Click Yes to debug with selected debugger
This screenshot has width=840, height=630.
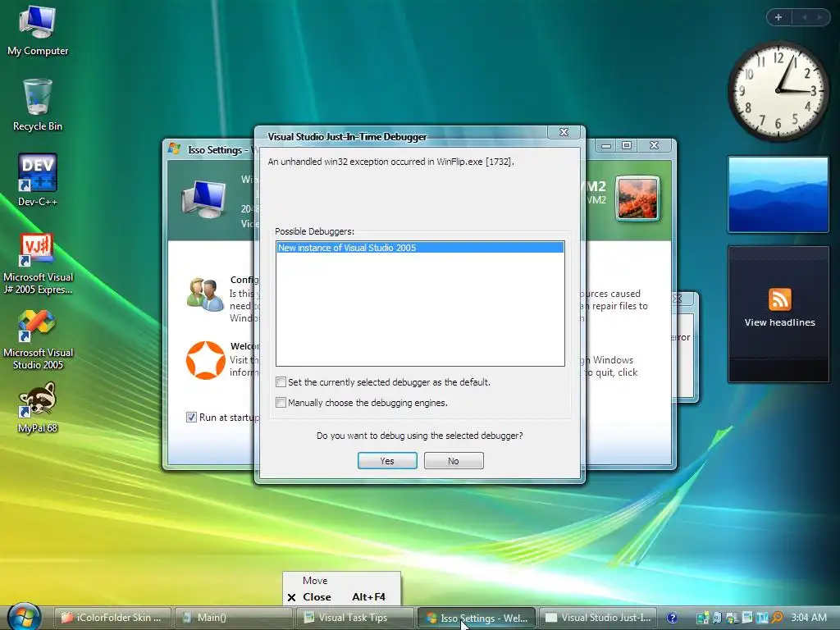click(x=387, y=461)
